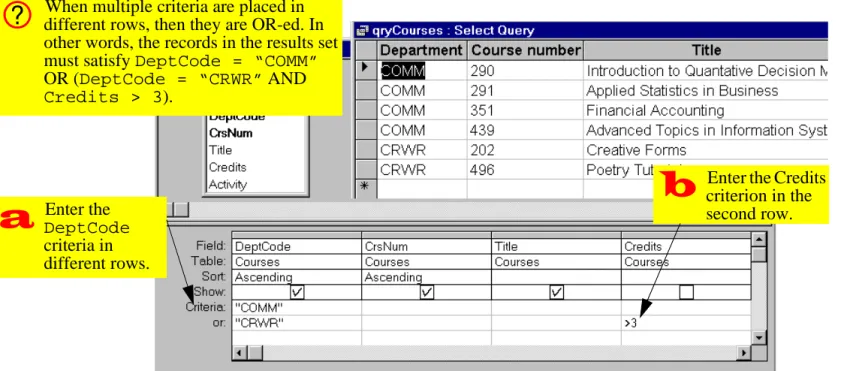
Task: Click the "CRWR" or-row criteria cell
Action: click(297, 323)
